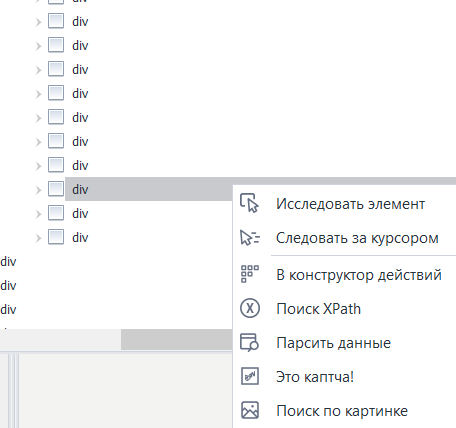Click the Поиск по картинке picture icon
Screen dimensions: 456x428
(250, 410)
